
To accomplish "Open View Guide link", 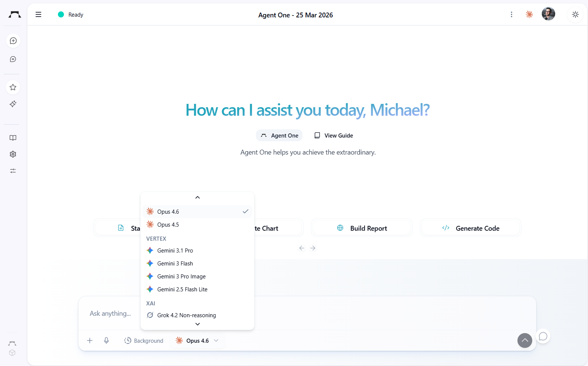I will pyautogui.click(x=334, y=135).
